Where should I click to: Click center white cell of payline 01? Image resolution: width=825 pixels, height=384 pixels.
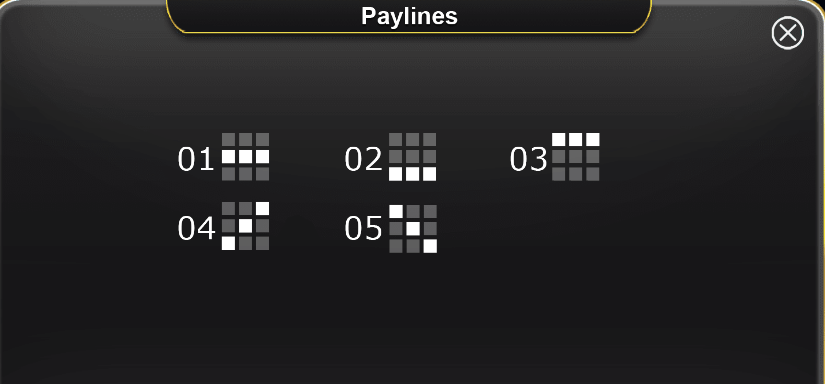(245, 157)
